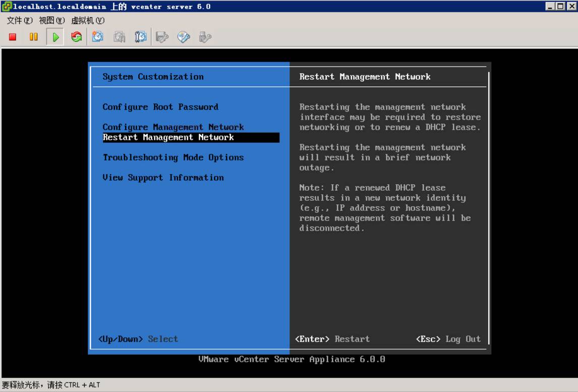Power on the VM with the green play icon
Screen dimensions: 578x392
click(55, 37)
